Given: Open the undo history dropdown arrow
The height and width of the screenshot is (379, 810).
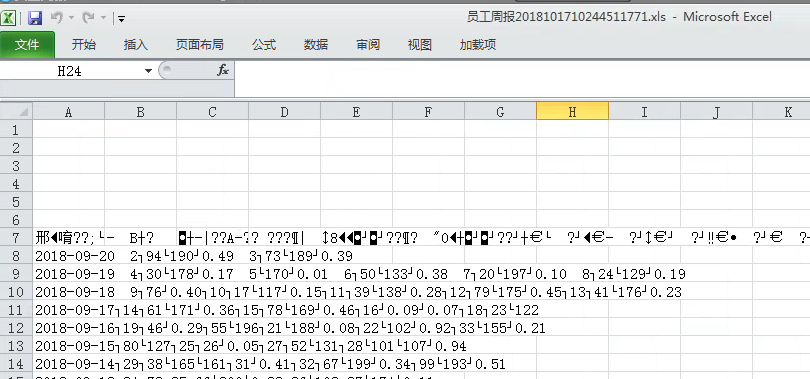Looking at the screenshot, I should tap(71, 19).
